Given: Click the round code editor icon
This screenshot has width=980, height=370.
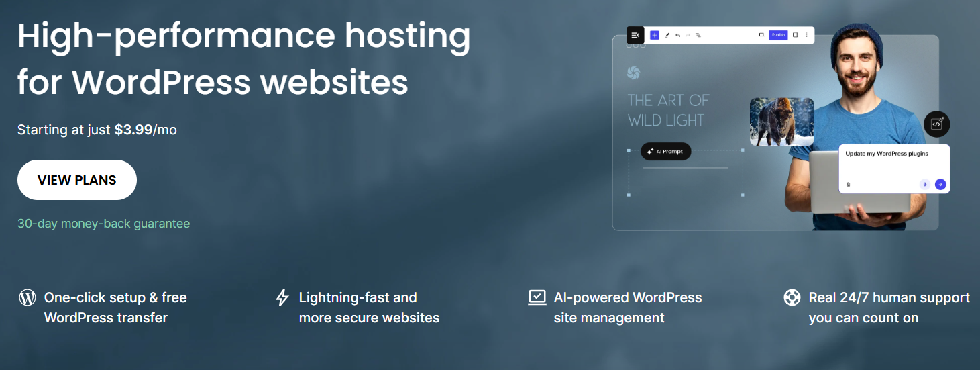Looking at the screenshot, I should (936, 124).
